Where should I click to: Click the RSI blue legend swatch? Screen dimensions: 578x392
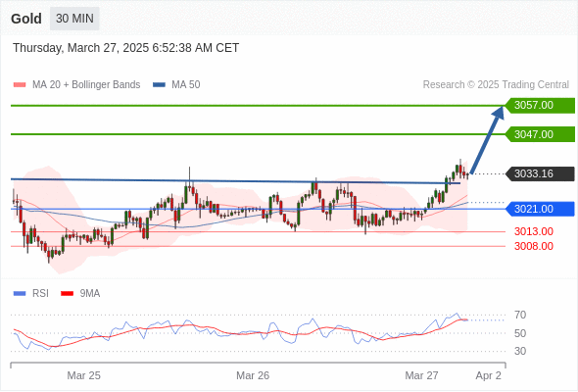coord(20,294)
